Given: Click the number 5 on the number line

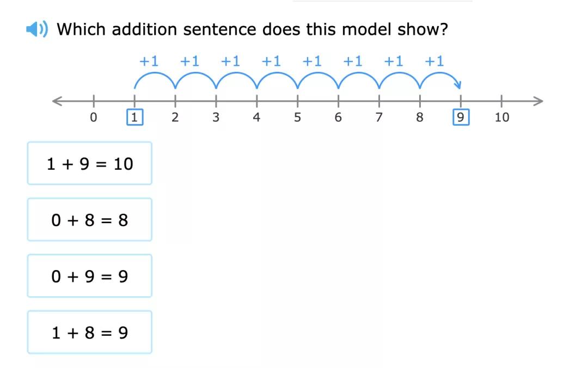Looking at the screenshot, I should tap(297, 117).
